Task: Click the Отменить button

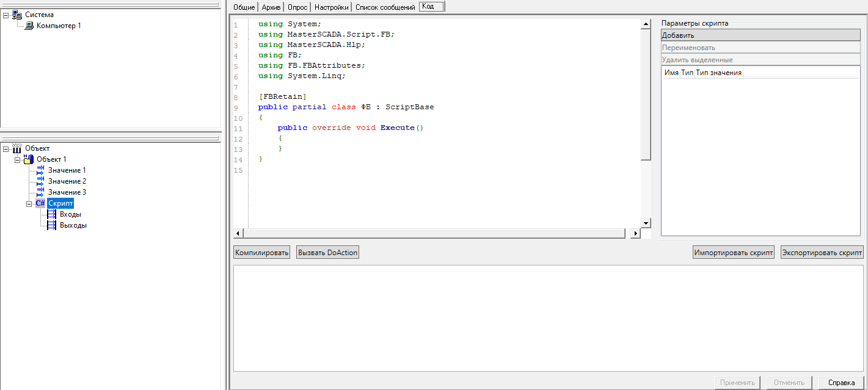Action: coord(789,383)
